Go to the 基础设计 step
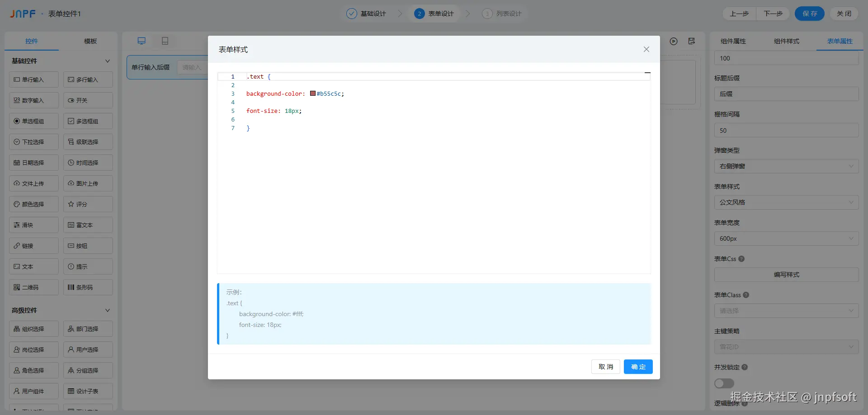 click(366, 14)
